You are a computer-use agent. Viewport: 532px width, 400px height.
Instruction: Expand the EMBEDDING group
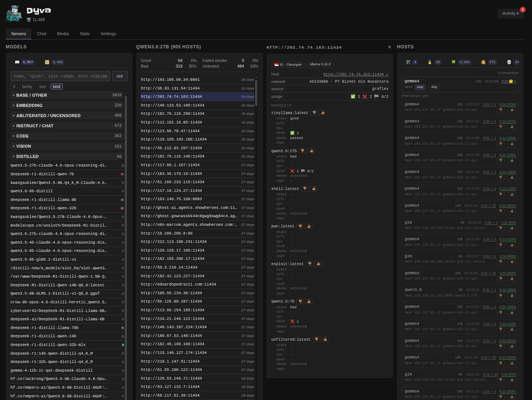[x=67, y=105]
